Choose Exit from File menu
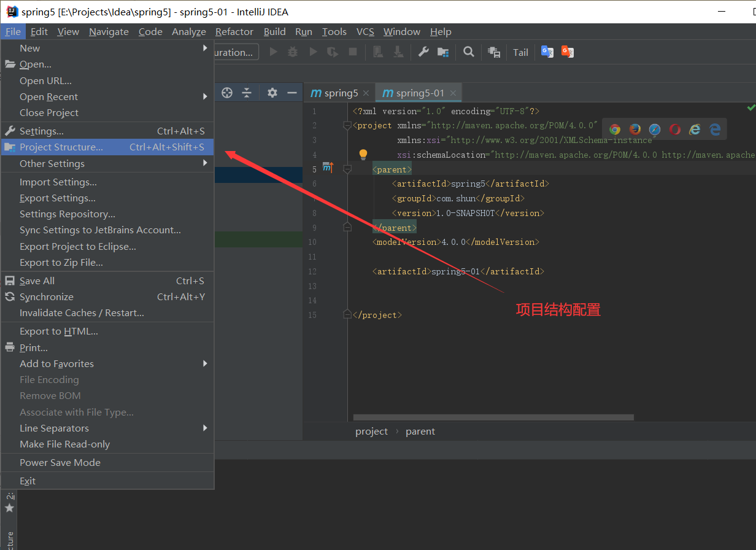 [x=107, y=481]
